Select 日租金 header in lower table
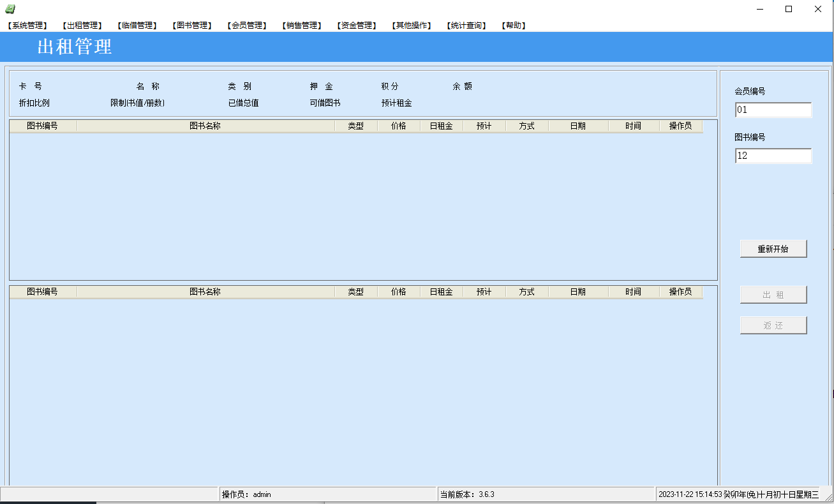834x504 pixels. pyautogui.click(x=442, y=292)
